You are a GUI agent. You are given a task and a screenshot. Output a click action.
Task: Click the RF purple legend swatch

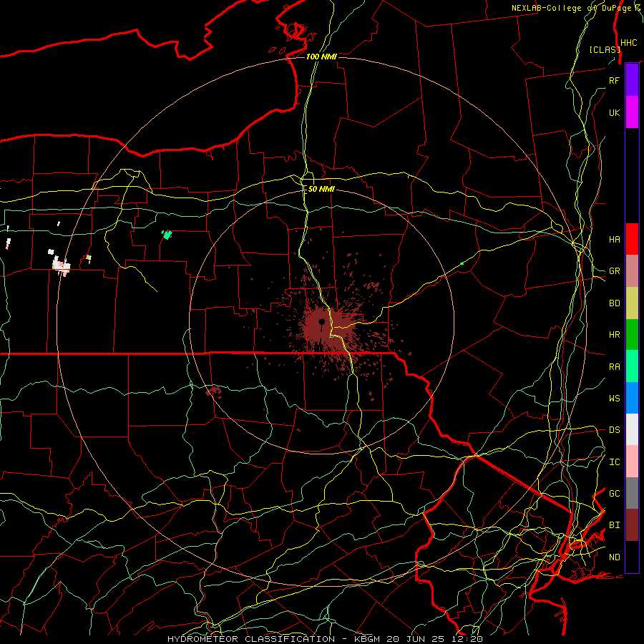coord(632,80)
